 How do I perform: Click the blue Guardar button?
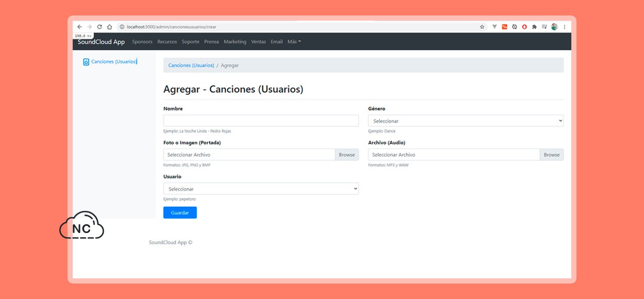pyautogui.click(x=180, y=212)
